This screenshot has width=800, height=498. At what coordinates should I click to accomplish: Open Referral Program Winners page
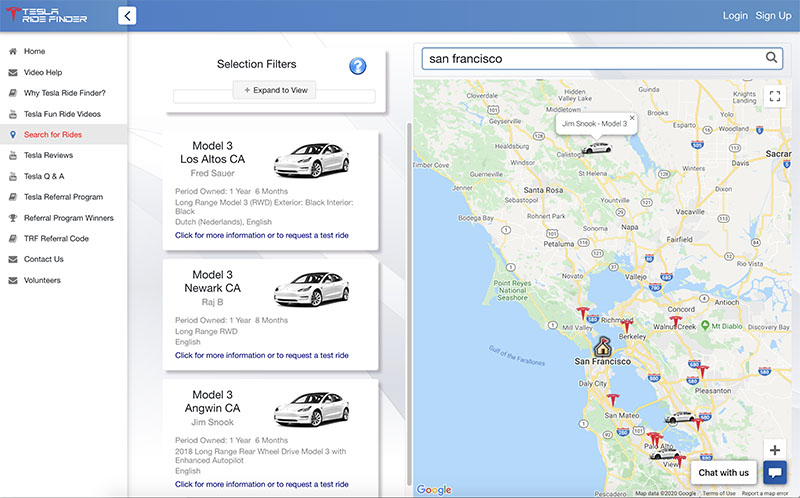point(69,218)
